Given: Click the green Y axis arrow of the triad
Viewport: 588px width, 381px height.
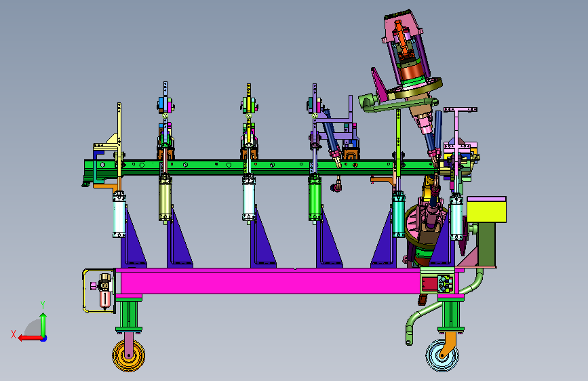Looking at the screenshot, I should 43,325.
